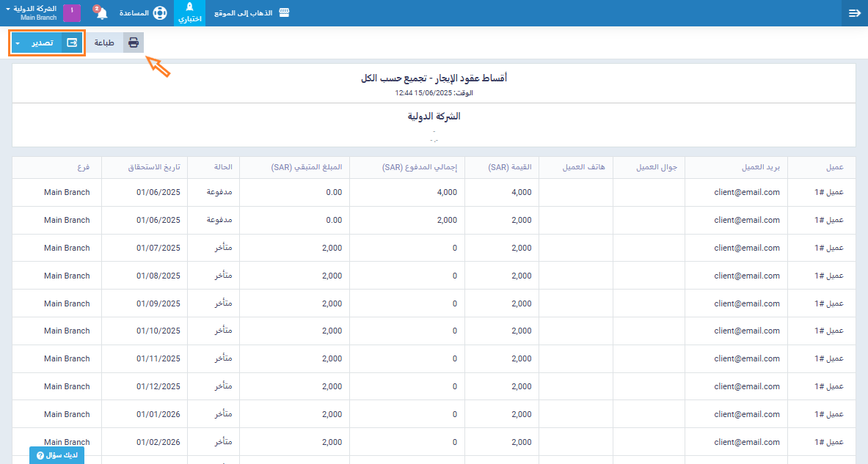The height and width of the screenshot is (464, 868).
Task: Click the تاريخ الاستحقاق column header
Action: pos(153,167)
